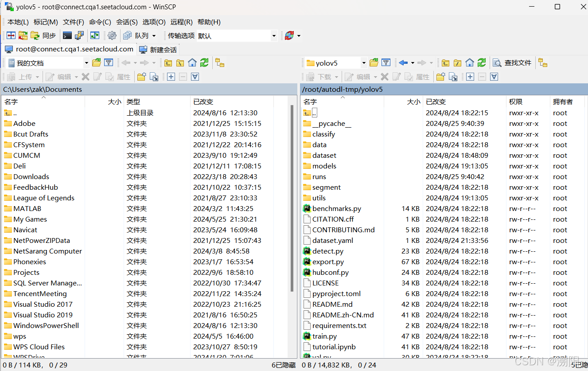Open the 选项(O) menu

click(154, 22)
